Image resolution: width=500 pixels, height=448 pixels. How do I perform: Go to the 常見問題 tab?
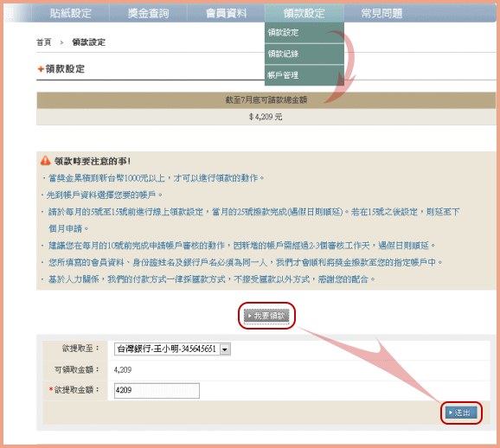(x=381, y=13)
